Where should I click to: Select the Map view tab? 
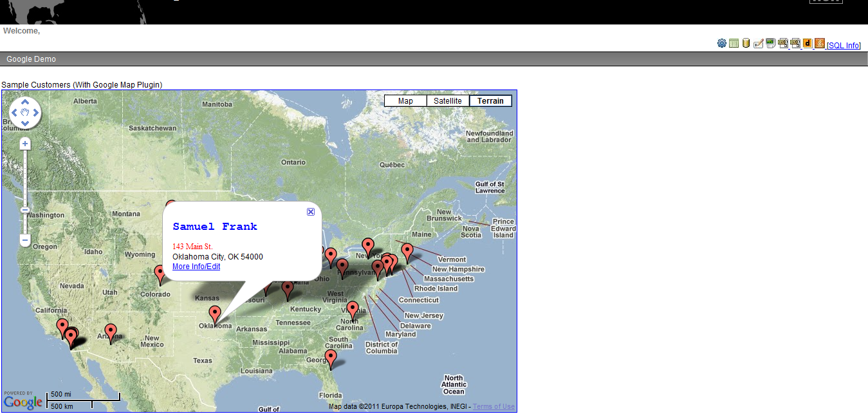pos(405,100)
